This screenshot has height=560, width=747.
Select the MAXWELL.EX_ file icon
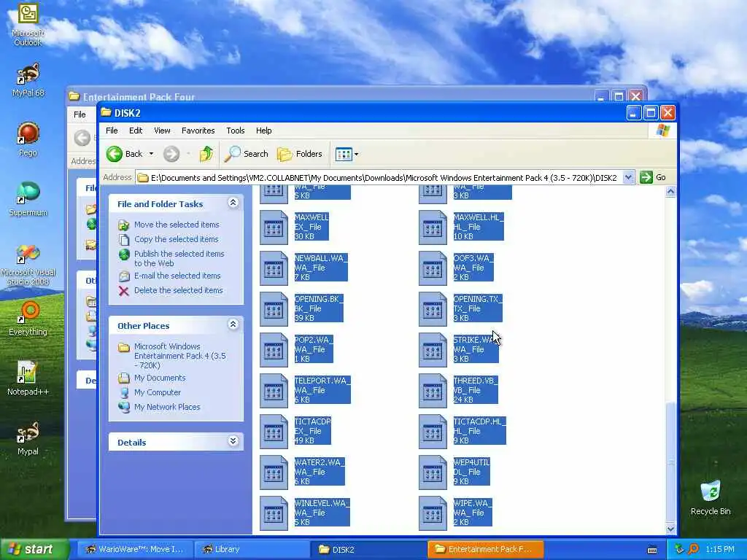click(x=274, y=227)
